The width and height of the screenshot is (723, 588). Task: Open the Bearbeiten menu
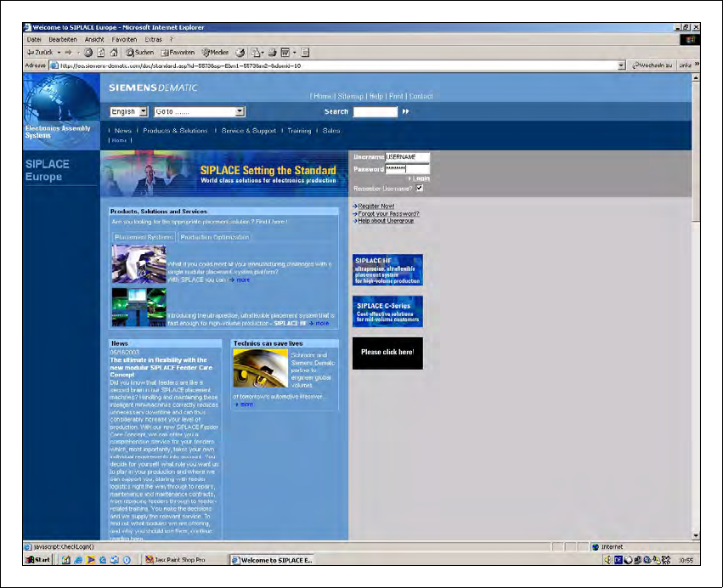(x=63, y=40)
